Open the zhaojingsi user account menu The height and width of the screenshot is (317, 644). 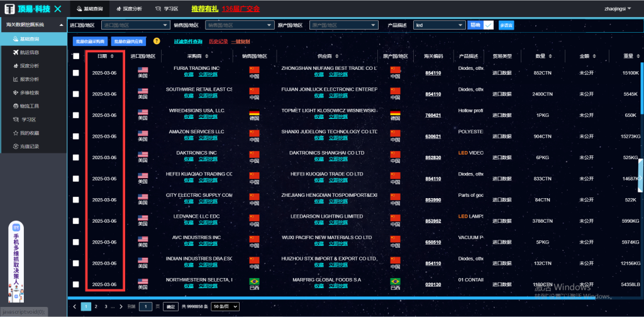point(617,9)
